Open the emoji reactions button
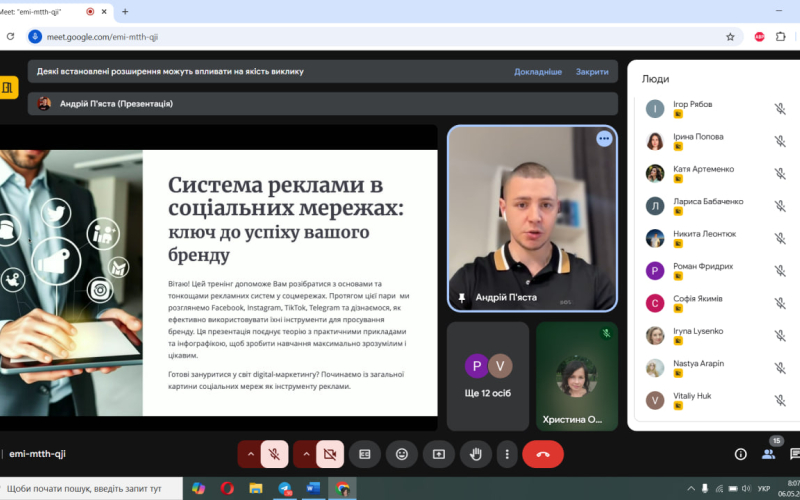This screenshot has height=500, width=800. tap(402, 454)
